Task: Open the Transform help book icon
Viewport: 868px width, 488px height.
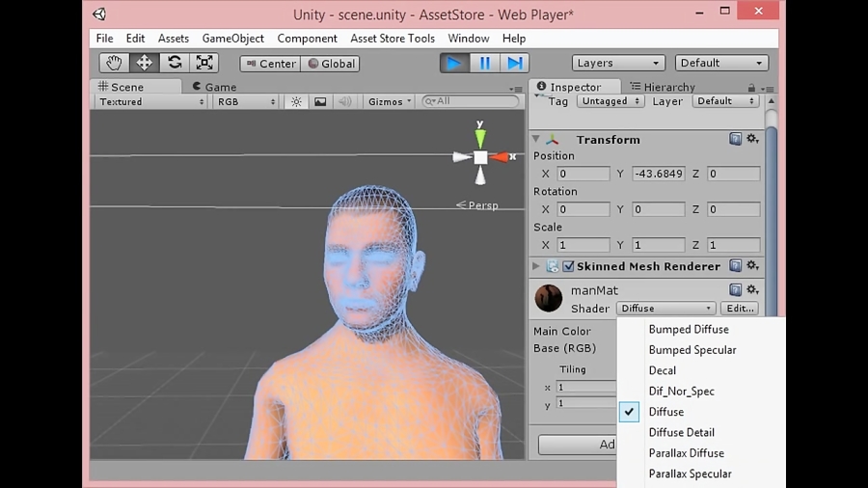Action: pyautogui.click(x=735, y=139)
